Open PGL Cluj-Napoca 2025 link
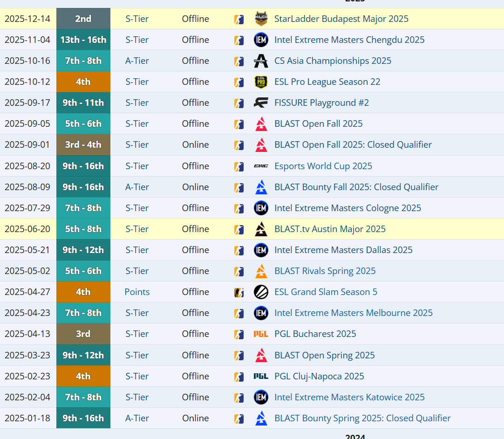 (x=319, y=376)
